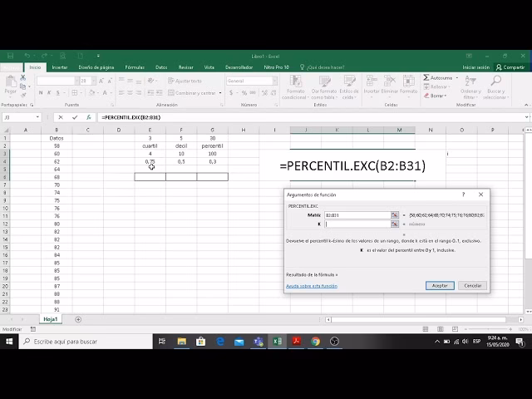Click the zoom slider in status bar
This screenshot has width=532, height=399.
coord(490,329)
